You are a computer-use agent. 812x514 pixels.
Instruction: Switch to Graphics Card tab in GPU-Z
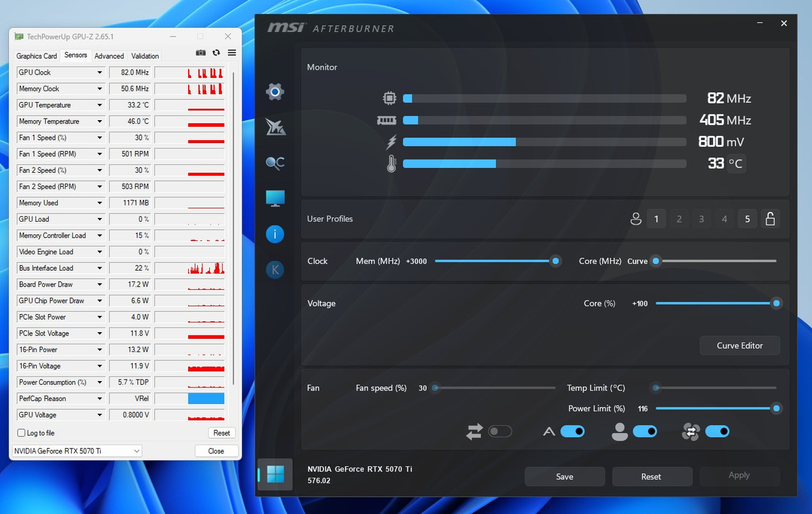tap(37, 56)
